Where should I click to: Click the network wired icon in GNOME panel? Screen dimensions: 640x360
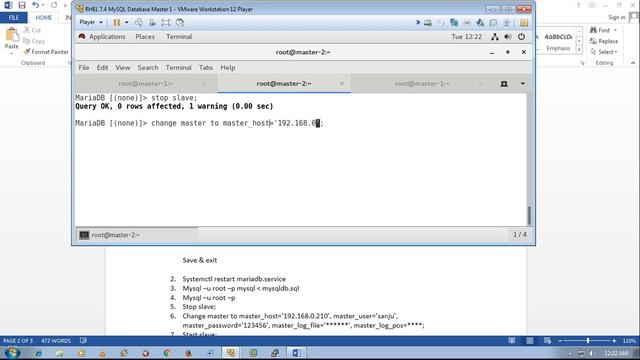[x=495, y=37]
